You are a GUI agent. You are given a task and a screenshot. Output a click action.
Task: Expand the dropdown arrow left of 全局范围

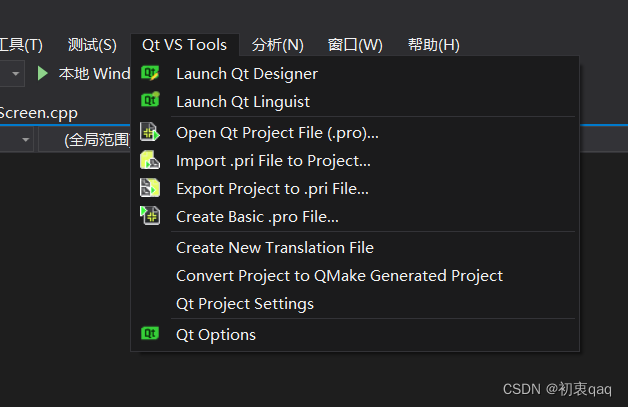coord(26,139)
